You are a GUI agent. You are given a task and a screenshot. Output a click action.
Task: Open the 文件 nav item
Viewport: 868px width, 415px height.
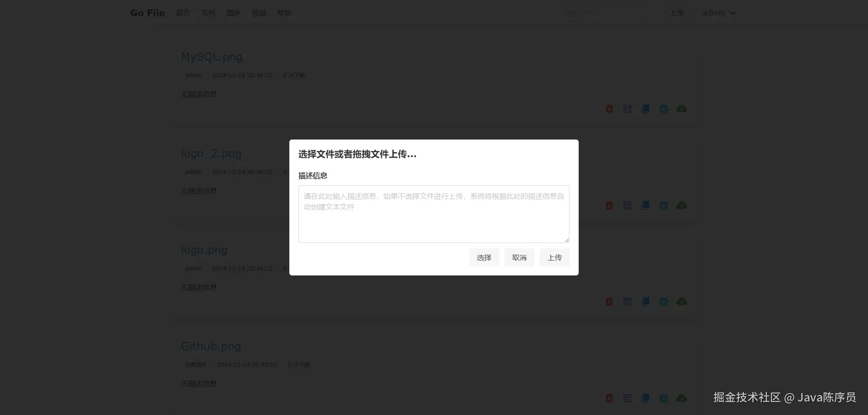tap(208, 13)
